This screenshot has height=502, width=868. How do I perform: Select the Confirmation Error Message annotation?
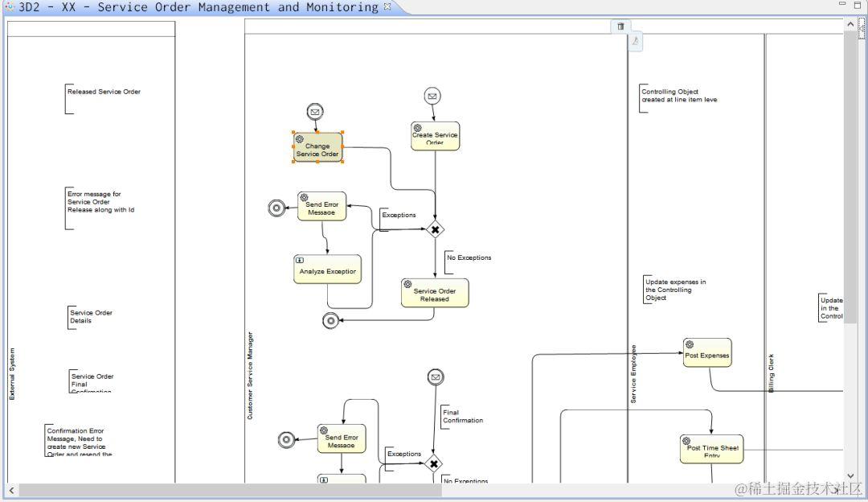click(79, 441)
